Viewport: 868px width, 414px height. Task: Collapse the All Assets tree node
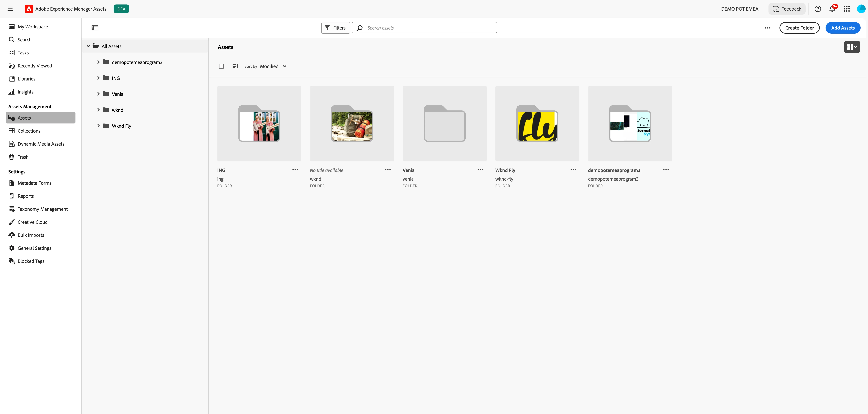click(x=88, y=46)
